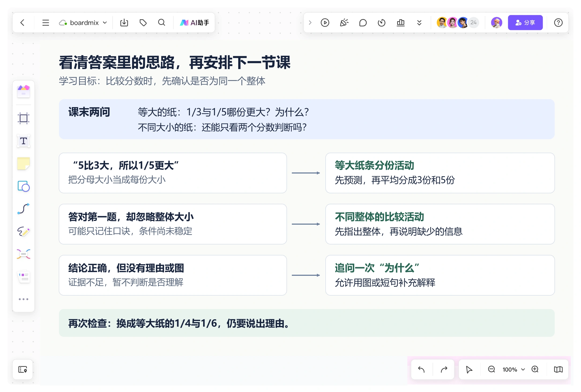Show the 24 additional collaborators
The image size is (581, 392).
point(474,23)
